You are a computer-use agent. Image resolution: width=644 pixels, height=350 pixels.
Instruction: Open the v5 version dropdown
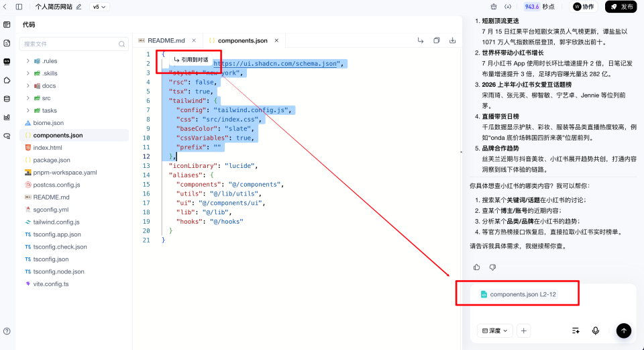click(99, 7)
